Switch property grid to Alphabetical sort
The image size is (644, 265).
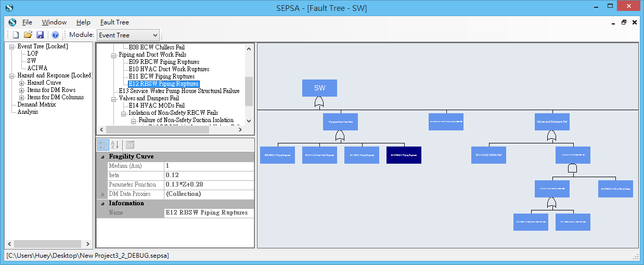coord(115,145)
